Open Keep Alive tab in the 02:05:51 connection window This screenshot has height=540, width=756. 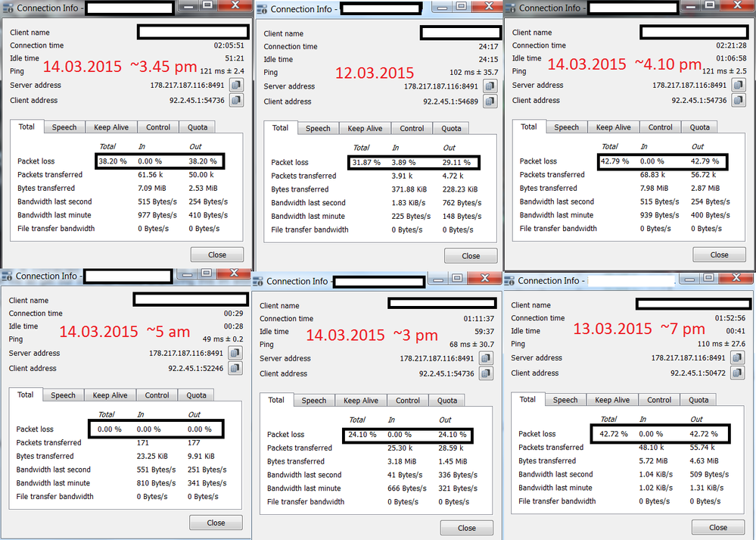(111, 127)
